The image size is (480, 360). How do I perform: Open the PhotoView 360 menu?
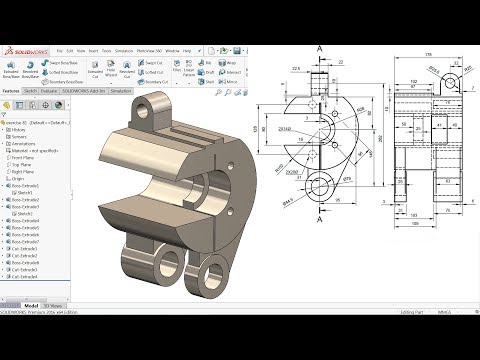pyautogui.click(x=149, y=51)
